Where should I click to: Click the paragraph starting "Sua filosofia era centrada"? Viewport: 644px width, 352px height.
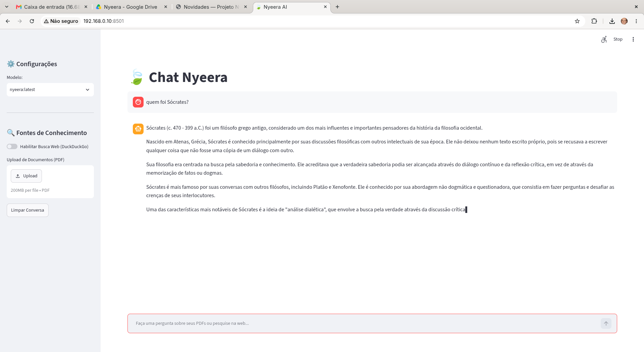370,169
